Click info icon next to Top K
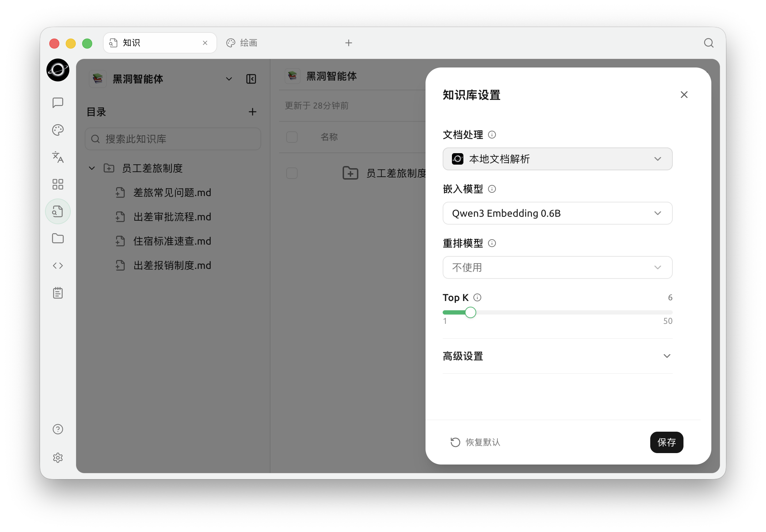 coord(477,297)
